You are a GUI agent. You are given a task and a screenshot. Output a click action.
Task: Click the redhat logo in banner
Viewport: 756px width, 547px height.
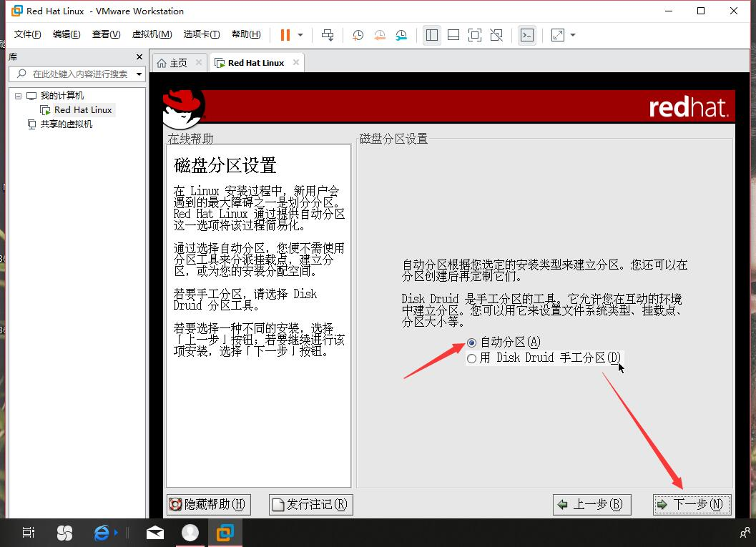tap(688, 107)
